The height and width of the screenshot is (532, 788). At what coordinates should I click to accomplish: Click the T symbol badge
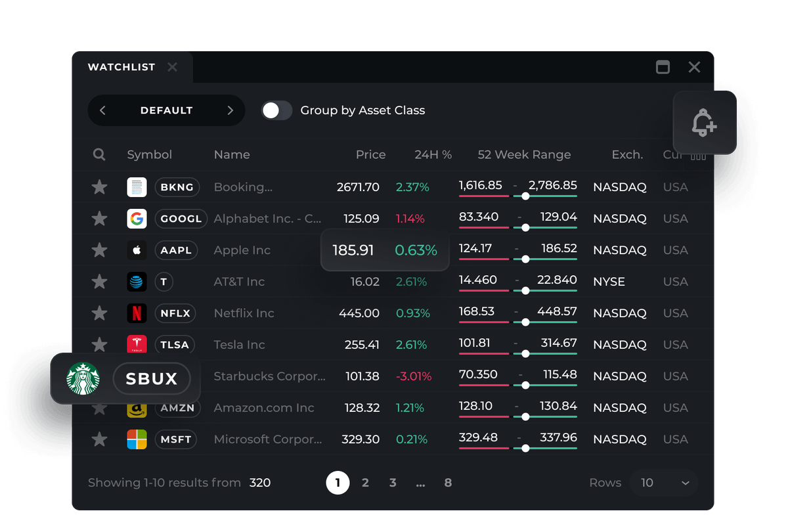click(x=164, y=282)
